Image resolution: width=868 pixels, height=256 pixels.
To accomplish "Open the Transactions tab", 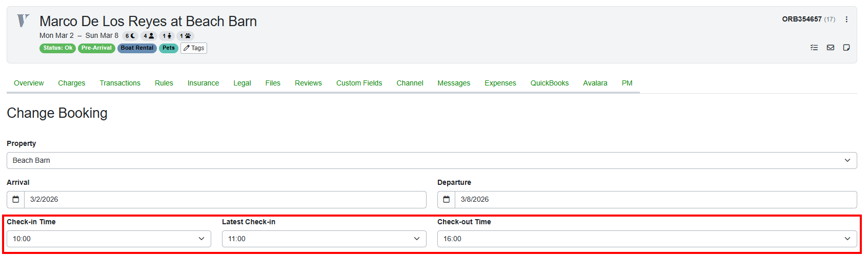I will point(120,83).
